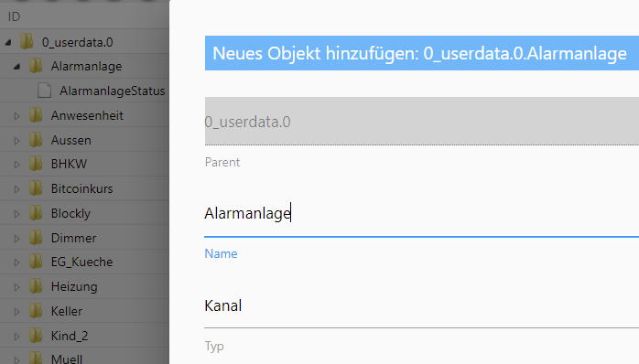Click the Dimmer folder icon
This screenshot has height=364, width=639.
click(x=36, y=238)
